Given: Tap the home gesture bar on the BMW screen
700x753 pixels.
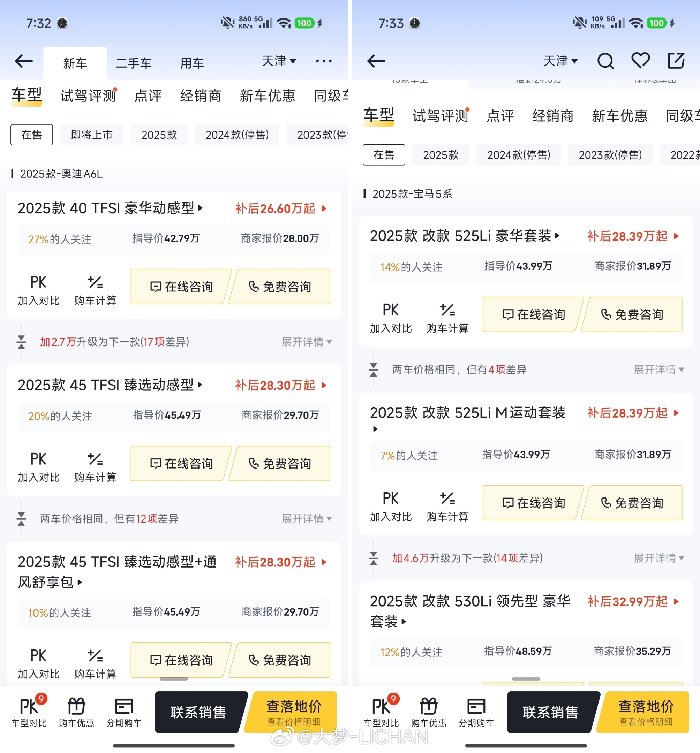Looking at the screenshot, I should click(x=526, y=746).
